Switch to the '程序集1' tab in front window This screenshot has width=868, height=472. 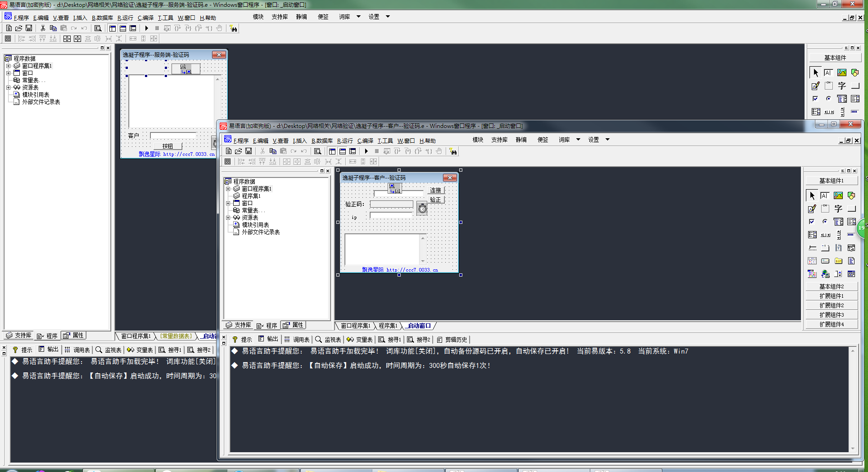coord(388,326)
